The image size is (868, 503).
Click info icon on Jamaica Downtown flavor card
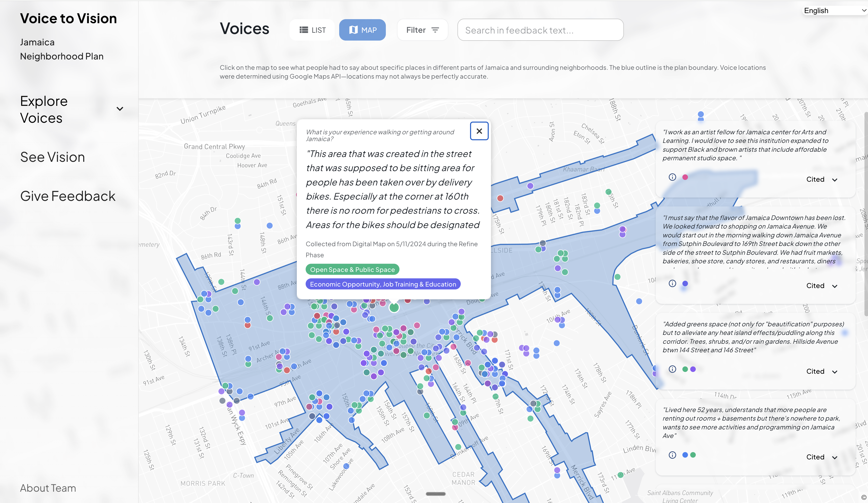[672, 283]
